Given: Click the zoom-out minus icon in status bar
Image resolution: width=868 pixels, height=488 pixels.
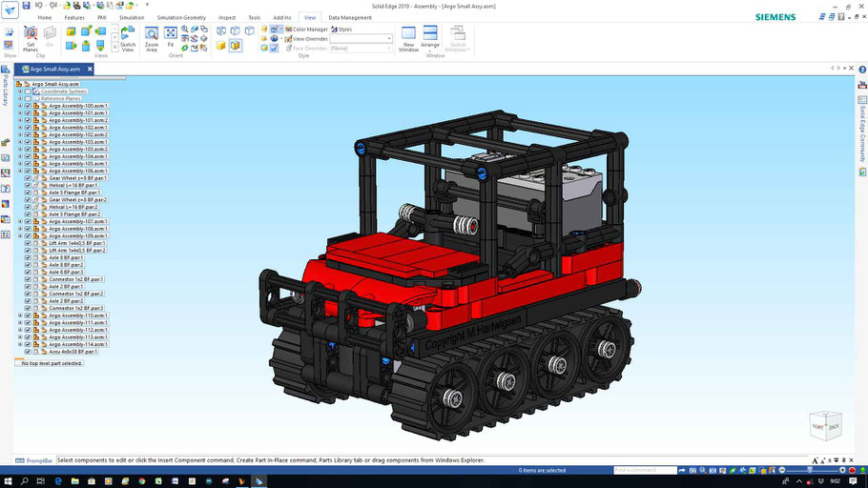Looking at the screenshot, I should point(782,470).
